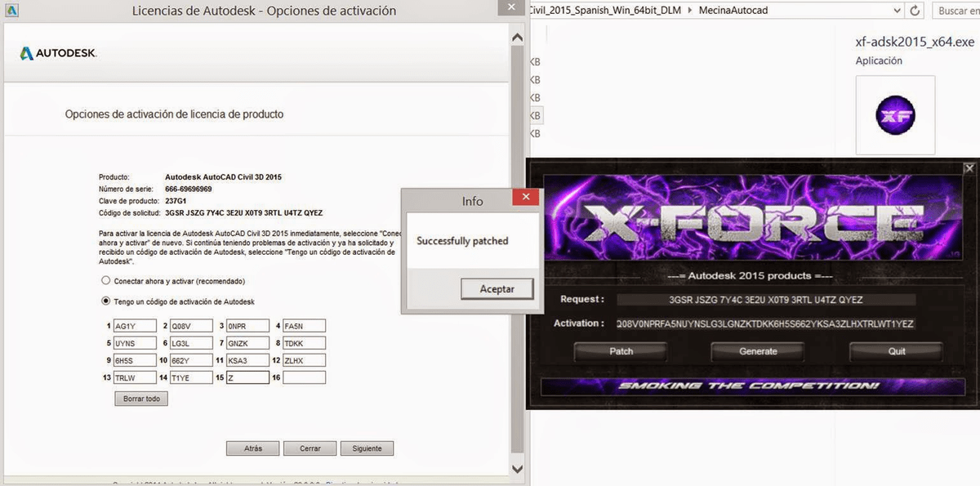The height and width of the screenshot is (486, 980).
Task: Click the license dialog scrollbar down arrow
Action: pyautogui.click(x=516, y=468)
